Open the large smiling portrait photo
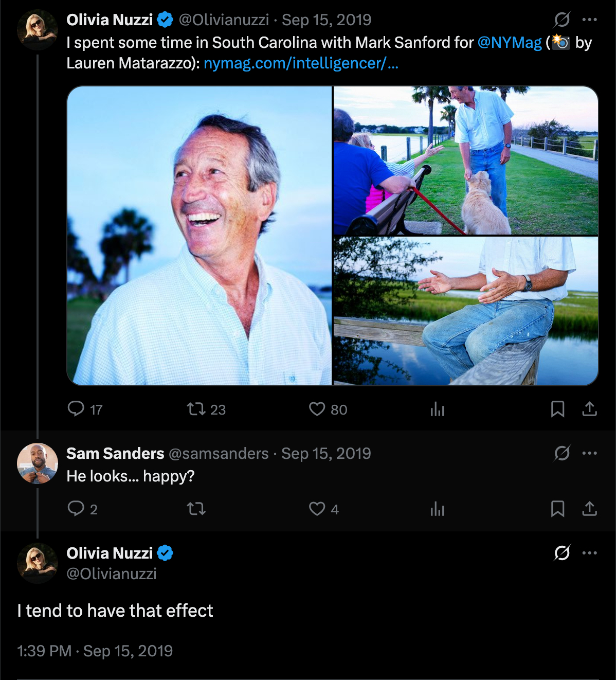 [200, 236]
